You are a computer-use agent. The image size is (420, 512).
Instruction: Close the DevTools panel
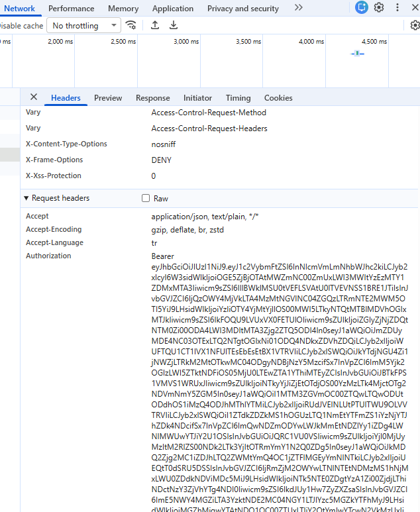[415, 7]
